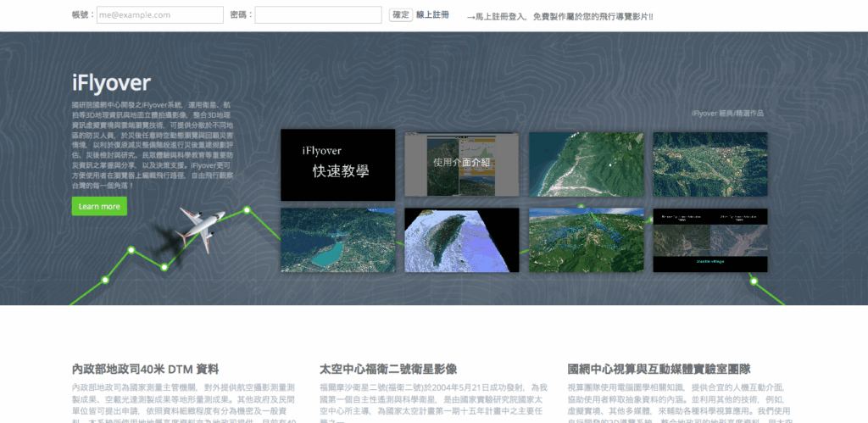Click the 帳號 email input field
Screen dimensions: 868x423
160,15
